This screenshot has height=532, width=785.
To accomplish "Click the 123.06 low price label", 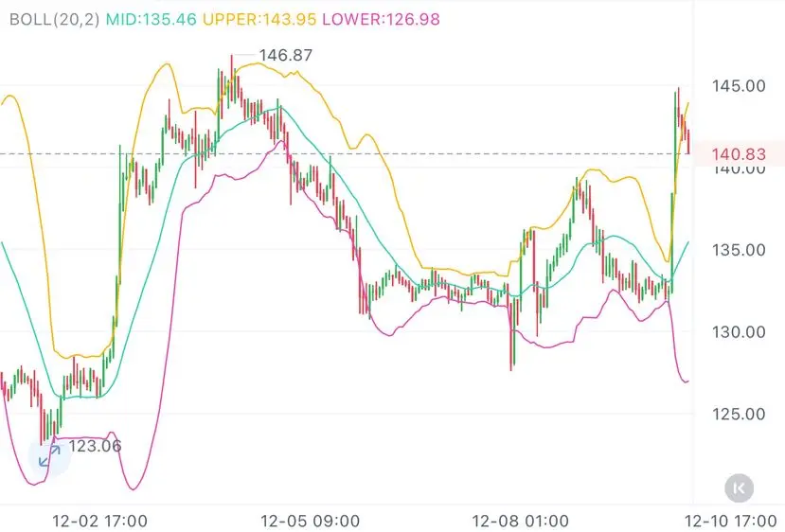I will click(95, 446).
